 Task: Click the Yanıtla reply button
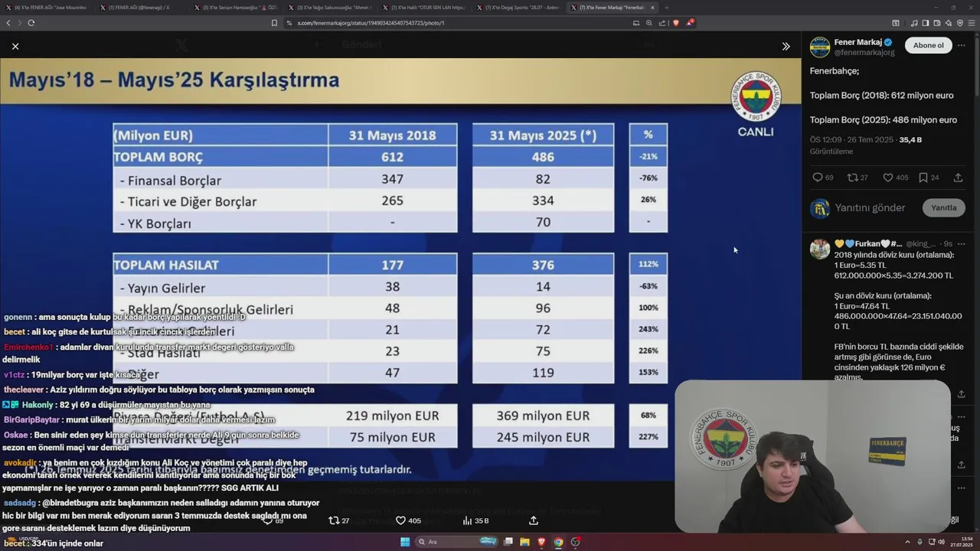(943, 207)
